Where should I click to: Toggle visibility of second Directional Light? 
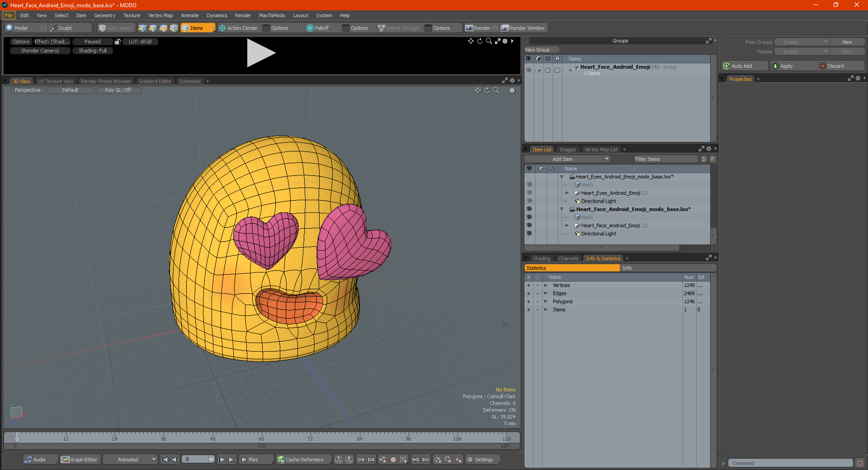529,234
